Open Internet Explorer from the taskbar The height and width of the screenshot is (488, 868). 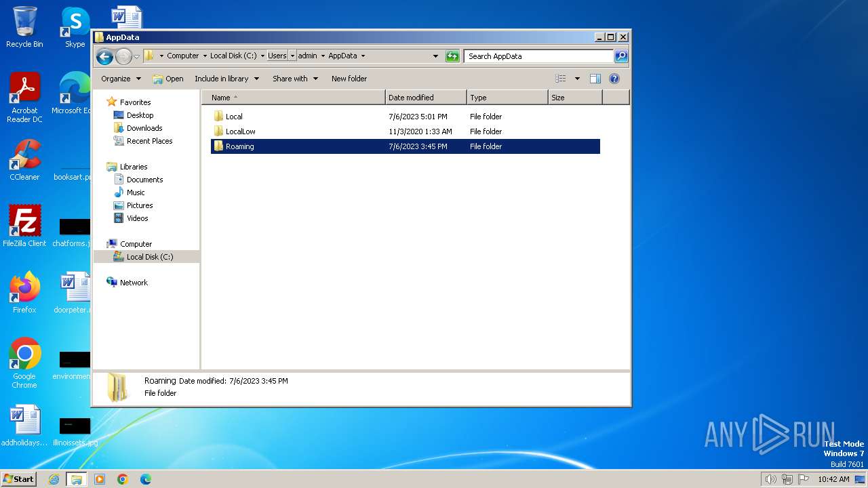click(x=54, y=479)
